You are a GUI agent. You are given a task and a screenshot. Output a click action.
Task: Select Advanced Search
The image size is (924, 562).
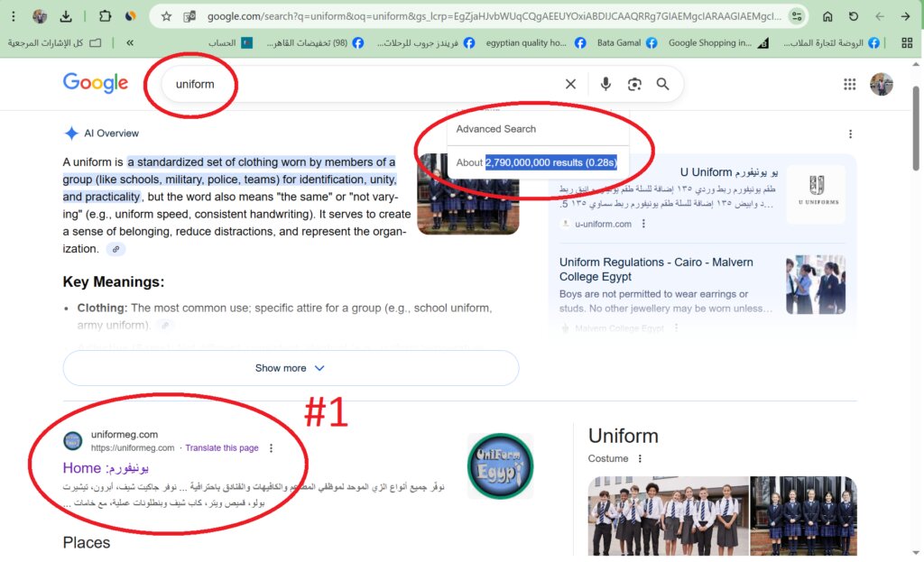coord(495,129)
